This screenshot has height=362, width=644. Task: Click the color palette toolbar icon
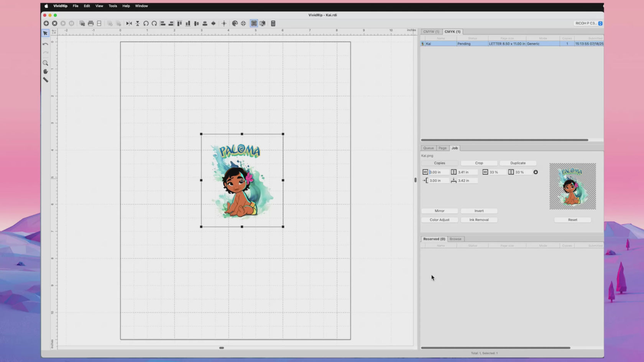click(235, 23)
